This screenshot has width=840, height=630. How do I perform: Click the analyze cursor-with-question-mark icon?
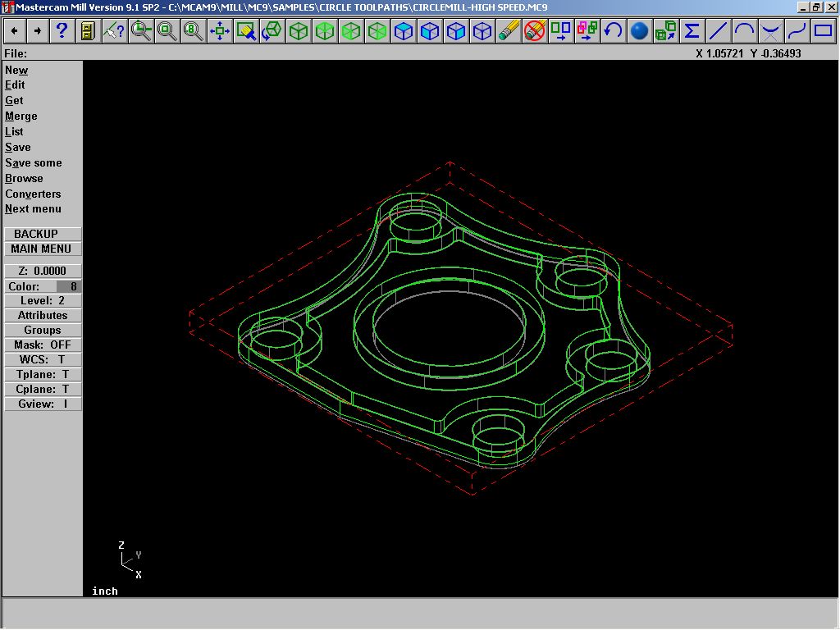point(114,31)
